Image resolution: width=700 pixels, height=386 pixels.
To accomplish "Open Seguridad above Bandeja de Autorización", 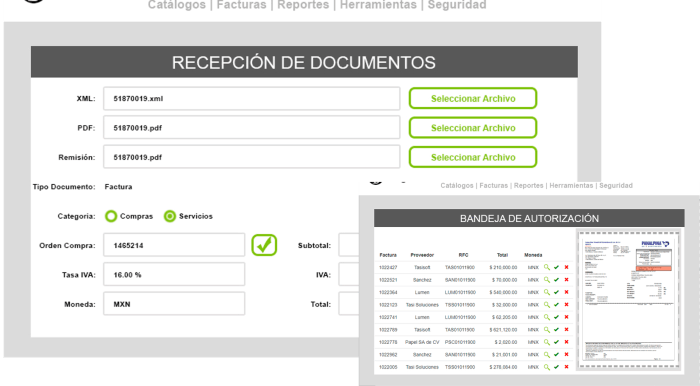I will point(616,186).
